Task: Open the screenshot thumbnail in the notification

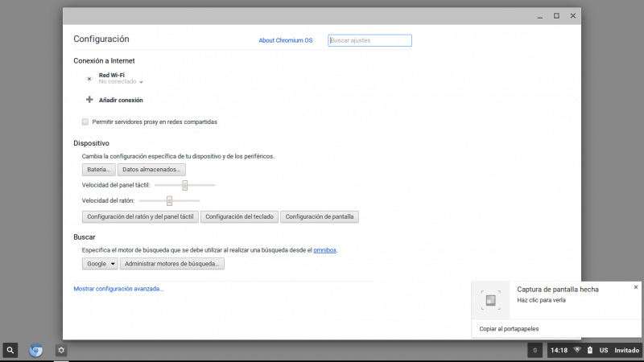Action: (x=491, y=300)
